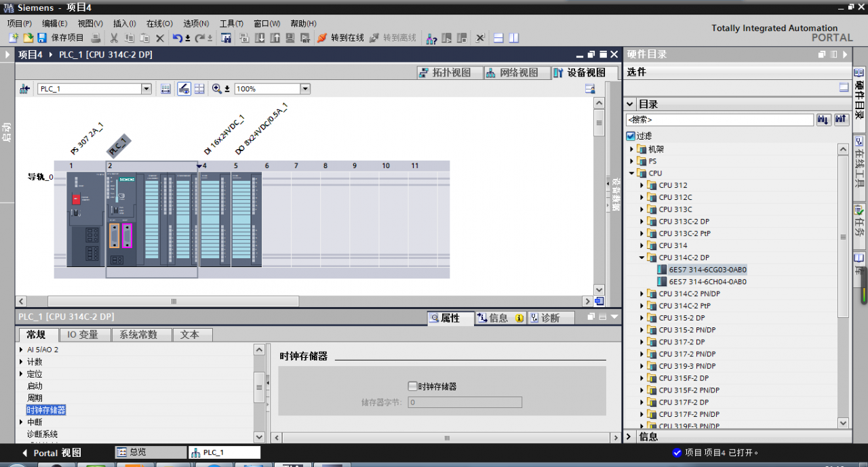Click the Redo arrow icon
868x467 pixels.
200,38
